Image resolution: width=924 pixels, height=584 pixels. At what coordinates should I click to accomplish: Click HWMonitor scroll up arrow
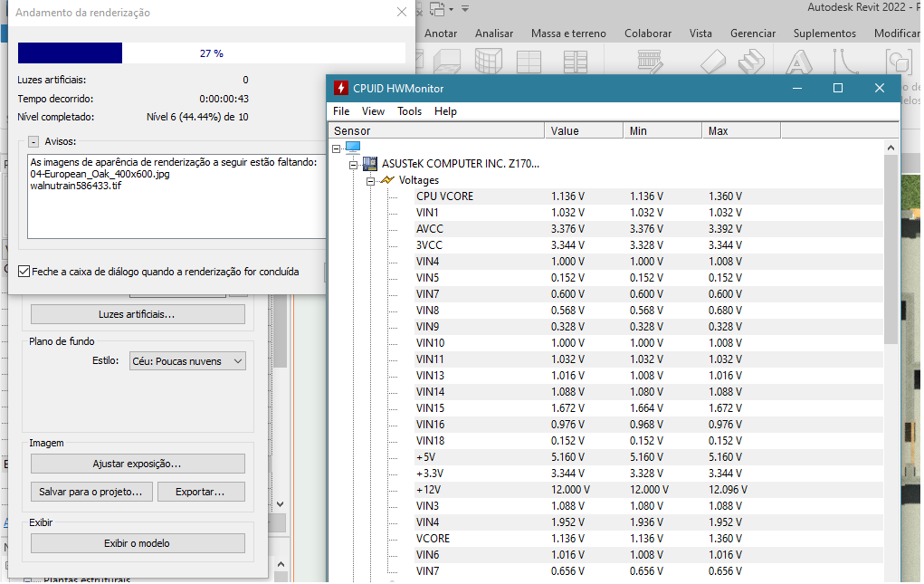[891, 148]
